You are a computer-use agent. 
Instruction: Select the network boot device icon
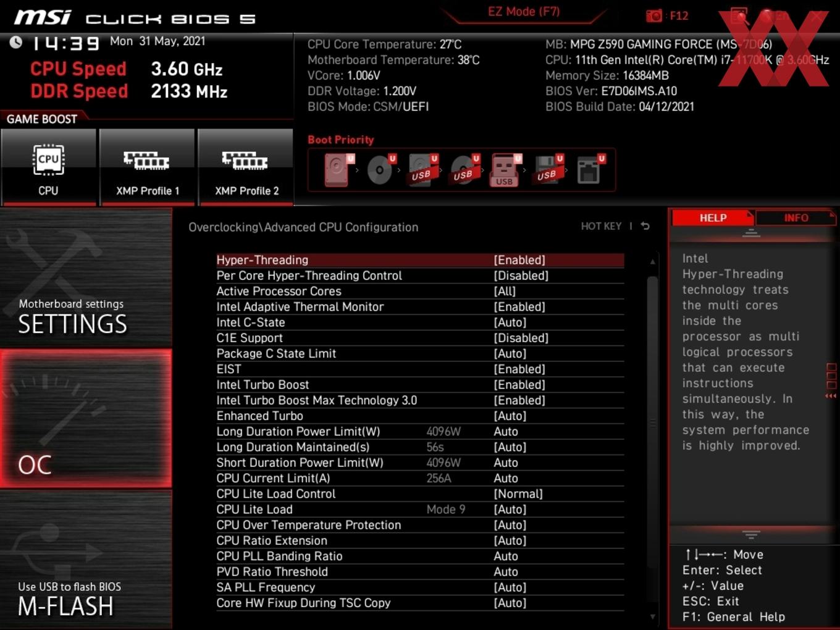pyautogui.click(x=590, y=170)
